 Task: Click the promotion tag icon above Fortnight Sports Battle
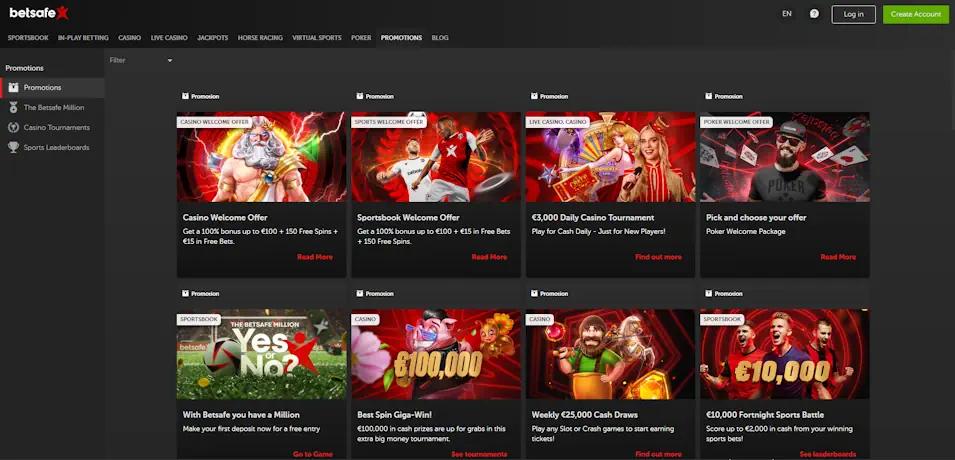click(x=708, y=294)
